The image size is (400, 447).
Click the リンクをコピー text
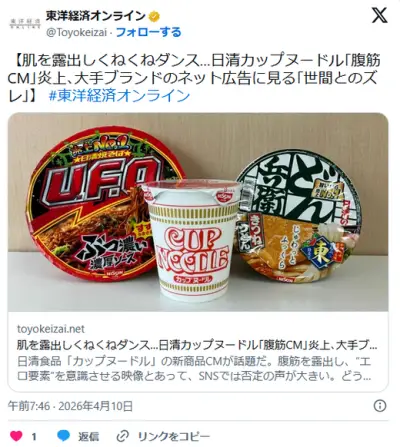(x=174, y=436)
